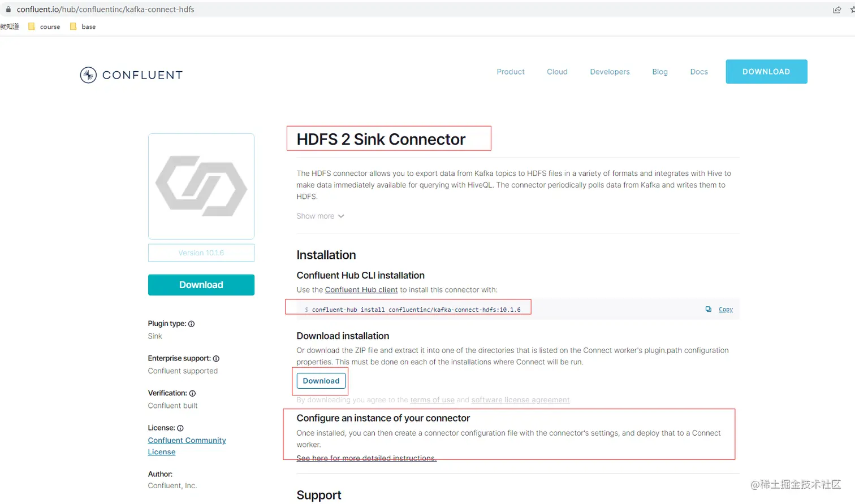This screenshot has width=855, height=504.
Task: Click the browser address bar
Action: click(x=226, y=9)
